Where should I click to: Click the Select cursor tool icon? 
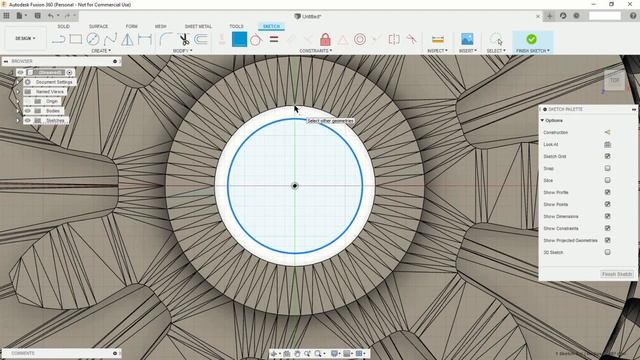pos(496,39)
